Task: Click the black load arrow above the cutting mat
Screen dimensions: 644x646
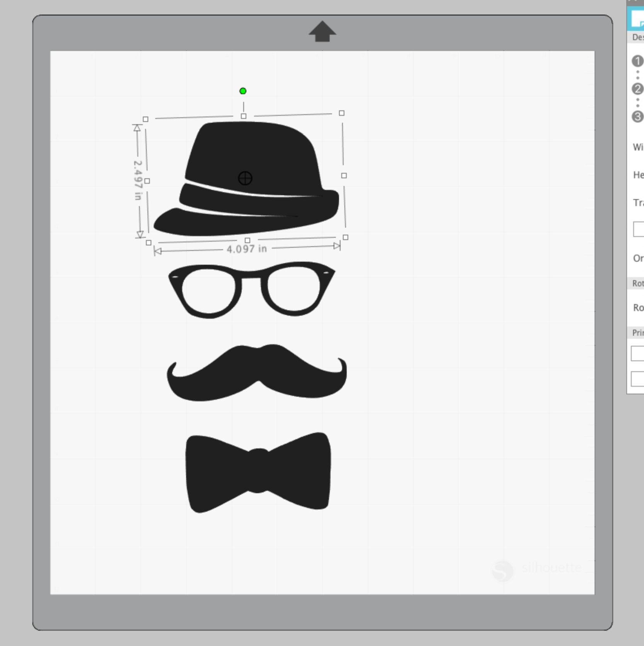Action: 322,32
